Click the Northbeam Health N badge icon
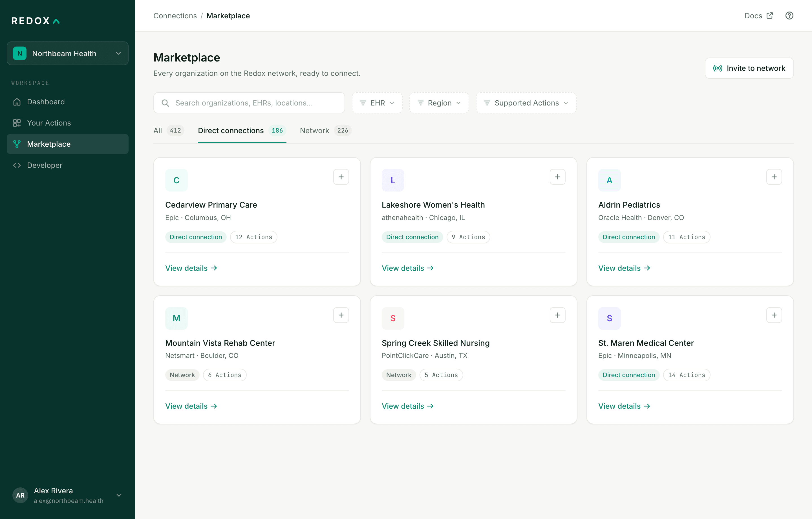Image resolution: width=812 pixels, height=519 pixels. point(19,53)
